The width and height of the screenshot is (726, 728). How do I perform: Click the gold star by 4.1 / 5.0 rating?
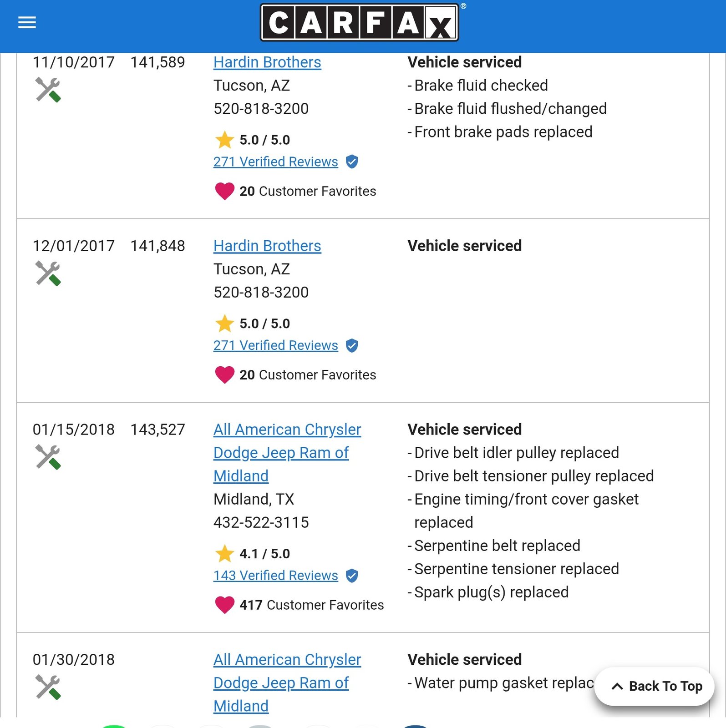(224, 554)
